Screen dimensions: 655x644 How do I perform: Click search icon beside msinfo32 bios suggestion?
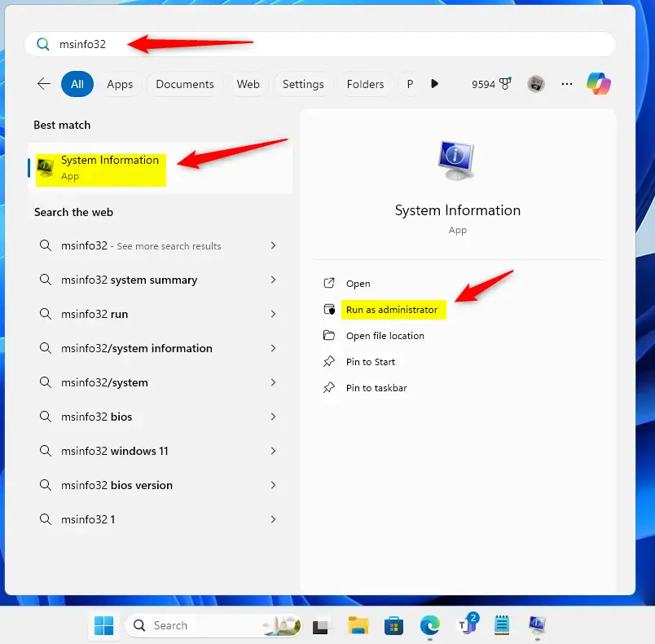(45, 417)
